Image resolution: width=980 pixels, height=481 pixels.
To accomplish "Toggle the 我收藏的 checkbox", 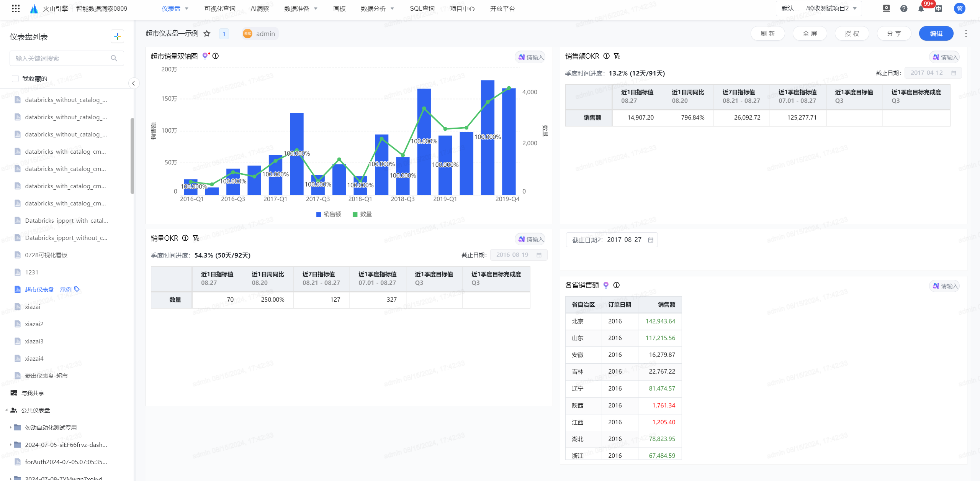I will 15,79.
